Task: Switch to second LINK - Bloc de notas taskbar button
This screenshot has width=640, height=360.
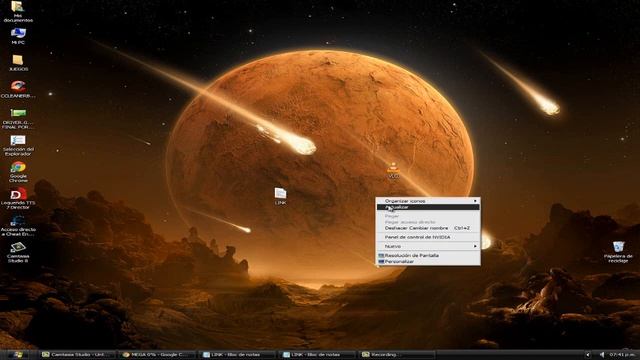Action: (x=318, y=355)
